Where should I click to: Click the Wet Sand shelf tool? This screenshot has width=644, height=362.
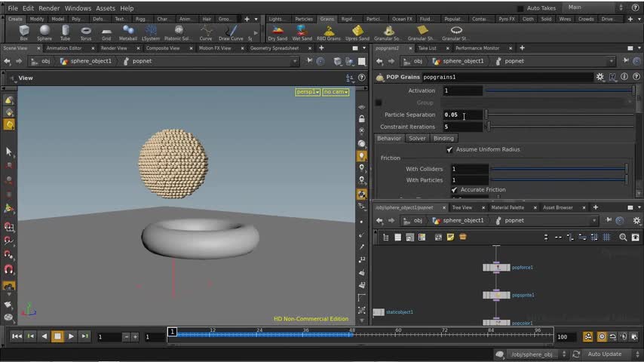[x=302, y=32]
